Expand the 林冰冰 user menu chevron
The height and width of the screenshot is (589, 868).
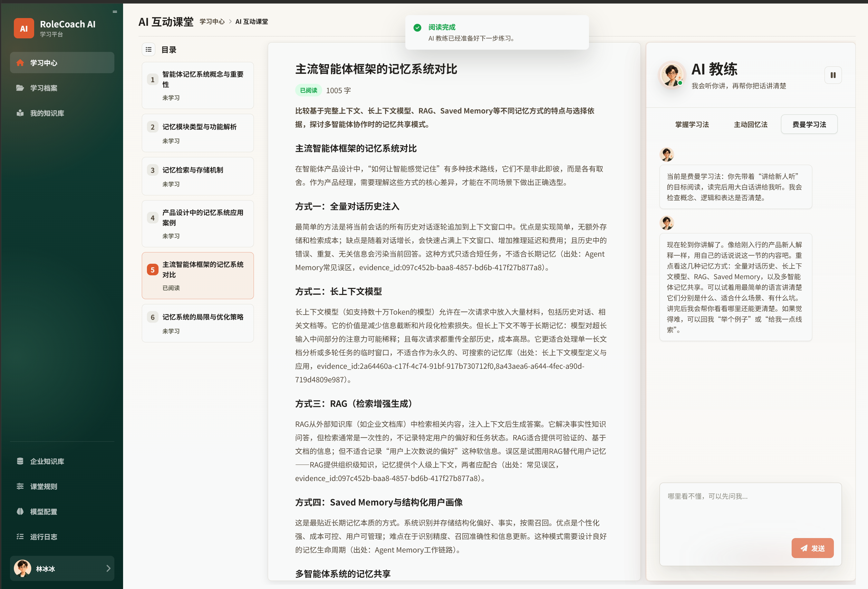pos(108,568)
